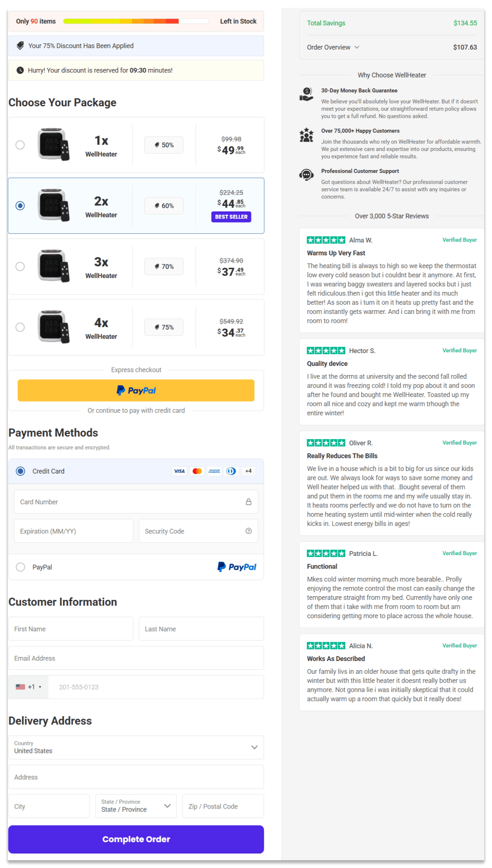Choose PayPal payment method radio button
Screen dimensions: 492x868
coord(20,567)
